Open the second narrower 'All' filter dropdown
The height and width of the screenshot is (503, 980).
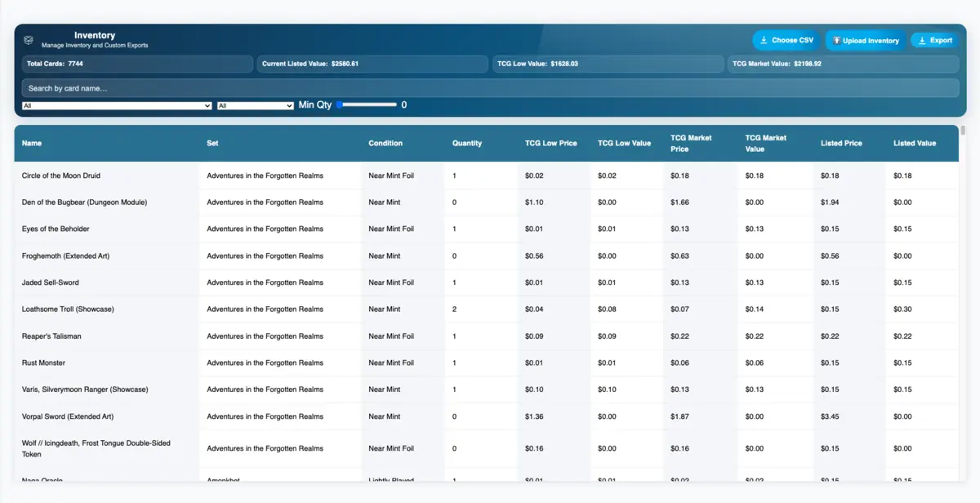click(x=256, y=105)
